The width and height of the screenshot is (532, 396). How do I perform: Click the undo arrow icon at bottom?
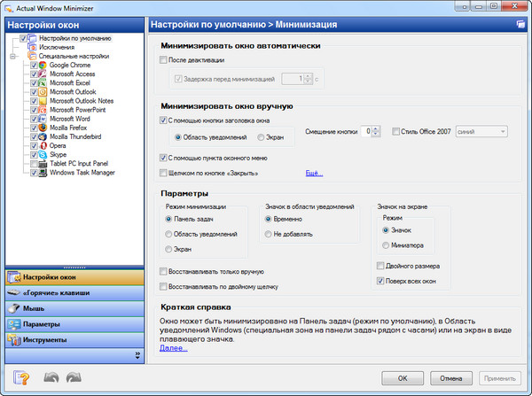click(51, 377)
